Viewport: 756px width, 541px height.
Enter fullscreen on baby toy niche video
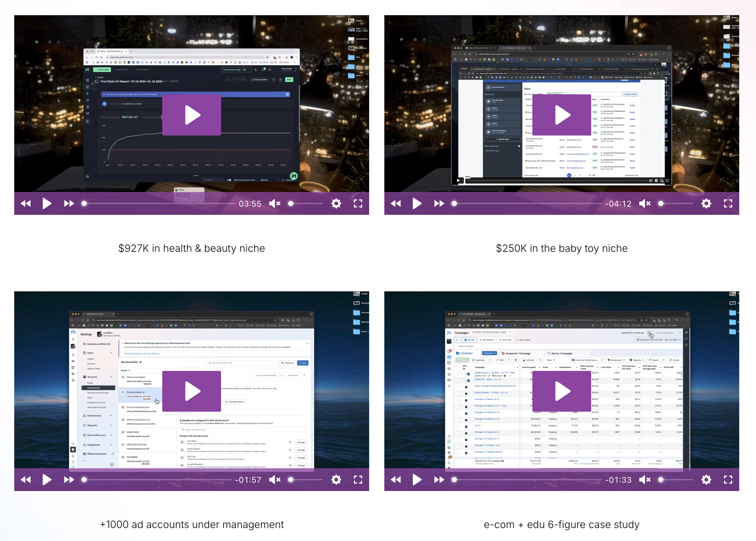(x=728, y=203)
